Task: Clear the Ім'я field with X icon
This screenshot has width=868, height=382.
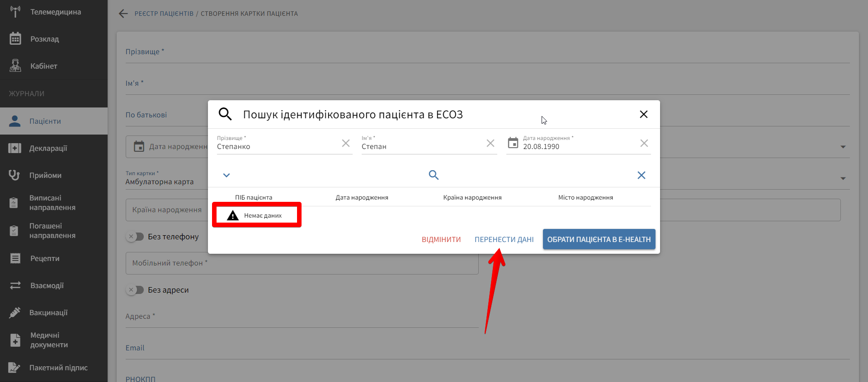Action: (491, 143)
